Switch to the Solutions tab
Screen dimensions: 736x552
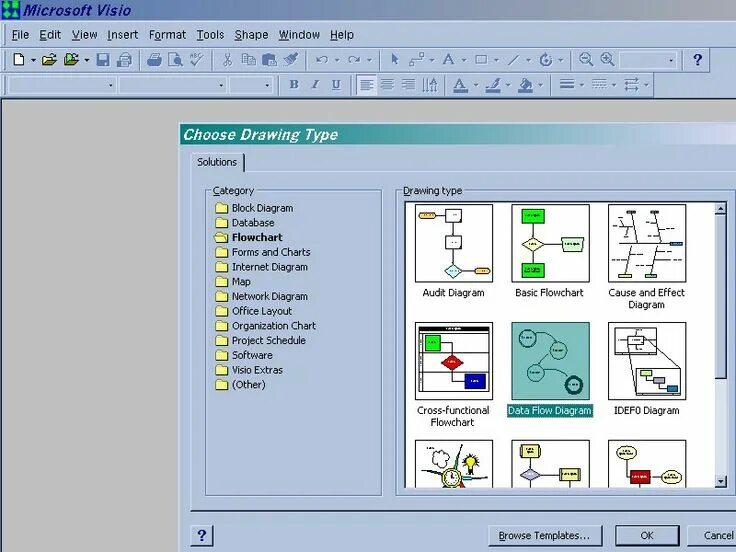217,162
